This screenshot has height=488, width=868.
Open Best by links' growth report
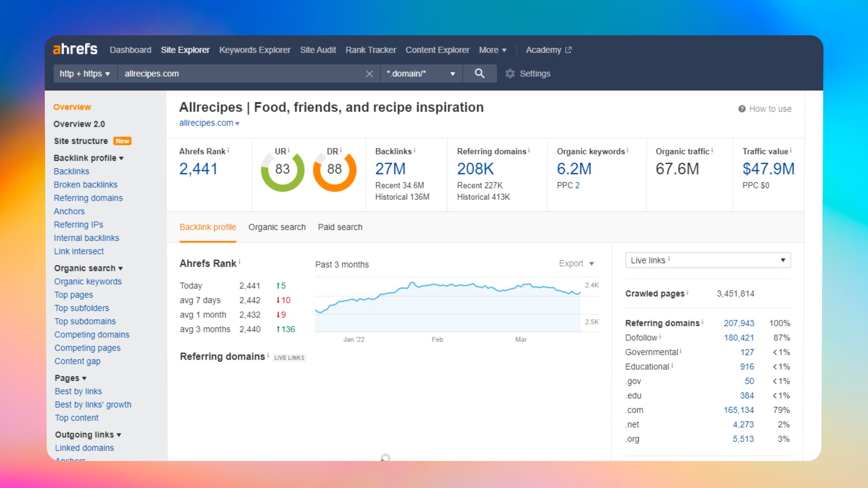pos(93,405)
